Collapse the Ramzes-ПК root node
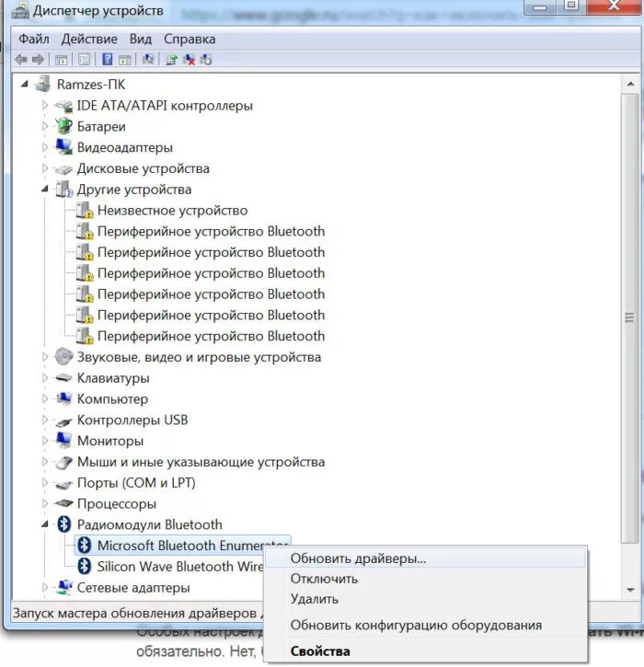Viewport: 644px width, 667px height. tap(25, 85)
